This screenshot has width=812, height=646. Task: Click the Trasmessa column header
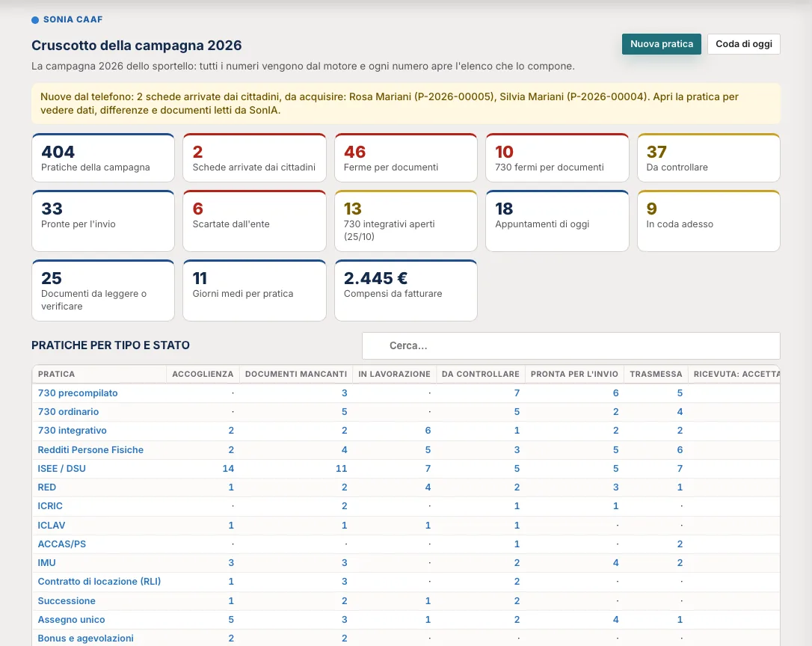point(656,374)
